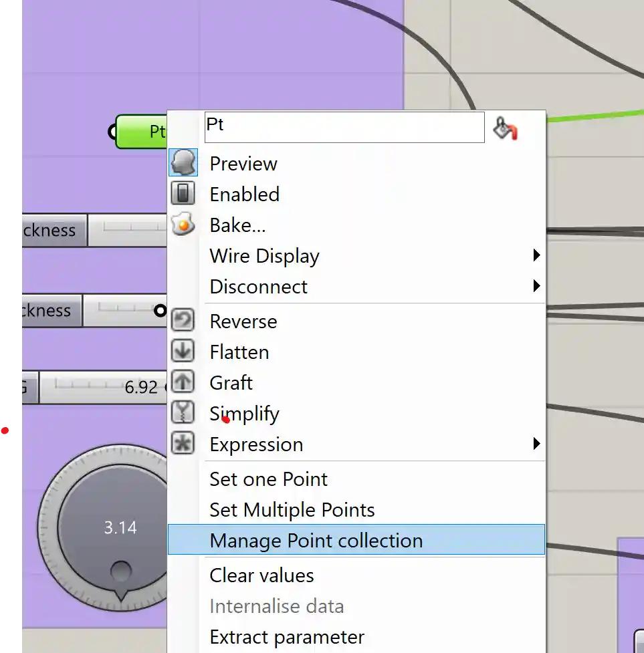Click the paint bucket icon beside name field
This screenshot has width=644, height=653.
coord(505,128)
